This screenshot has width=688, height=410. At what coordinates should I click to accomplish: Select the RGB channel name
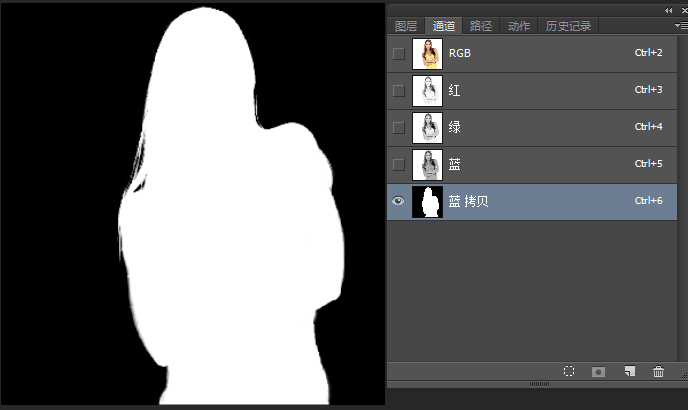click(x=459, y=53)
